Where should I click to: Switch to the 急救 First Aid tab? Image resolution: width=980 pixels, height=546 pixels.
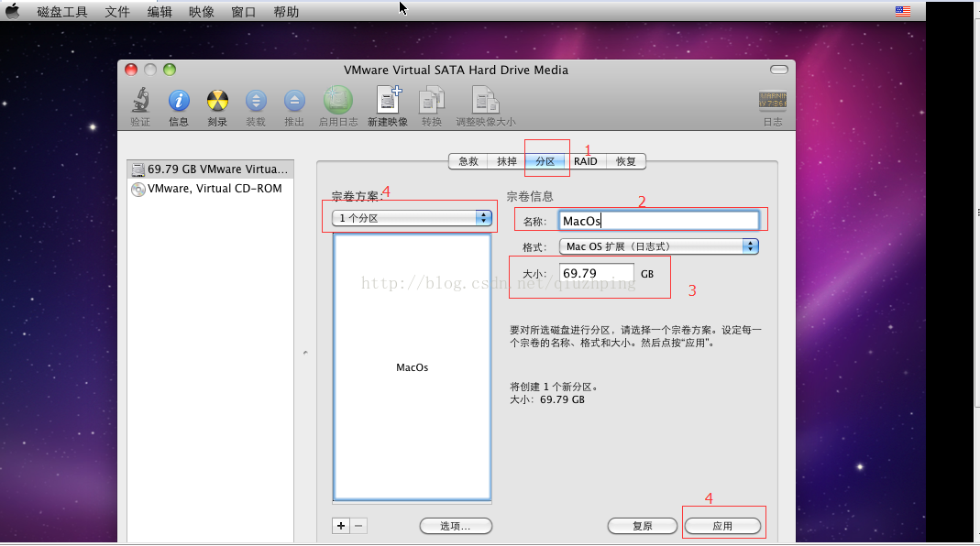pyautogui.click(x=468, y=161)
